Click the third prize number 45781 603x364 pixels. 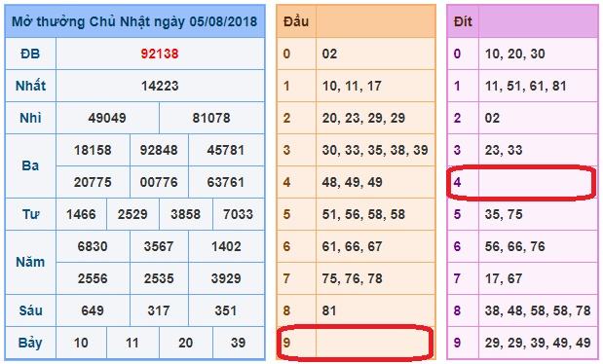coord(226,150)
